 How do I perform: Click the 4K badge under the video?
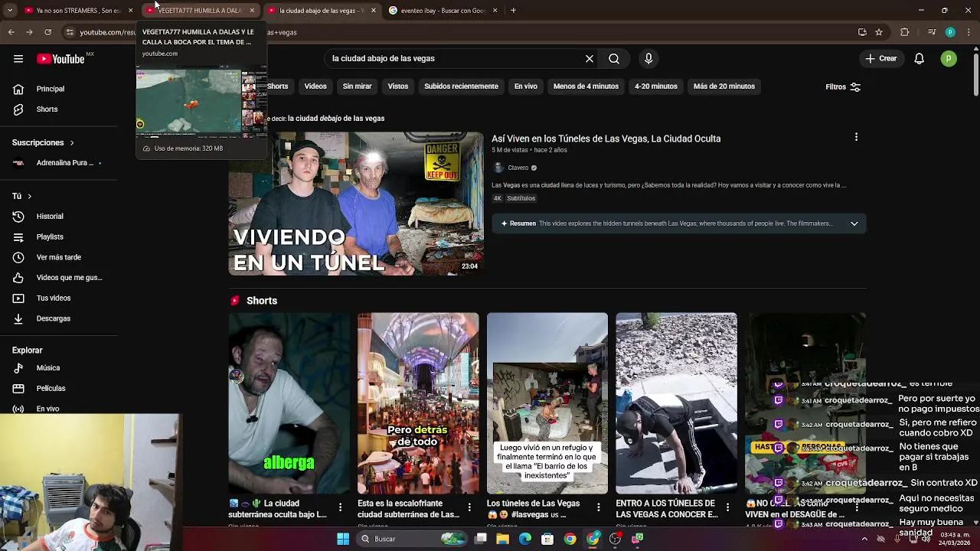[497, 198]
